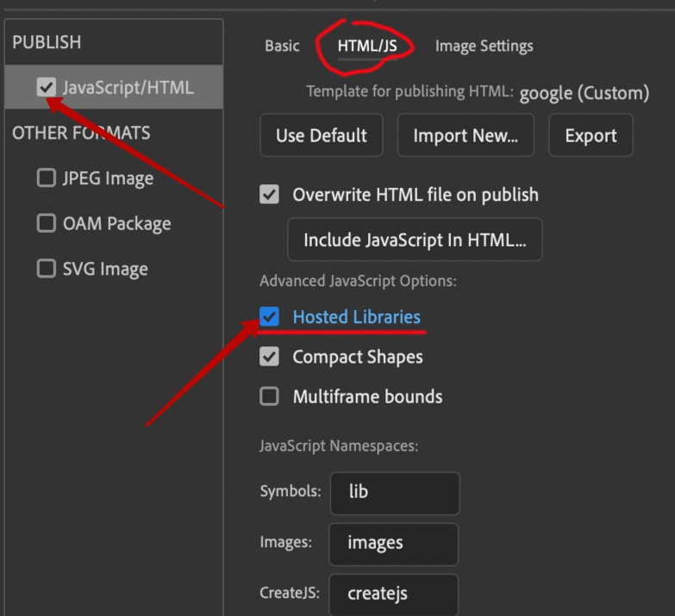Screen dimensions: 675x616
Task: Click the Advanced JavaScript Options heading
Action: point(358,281)
